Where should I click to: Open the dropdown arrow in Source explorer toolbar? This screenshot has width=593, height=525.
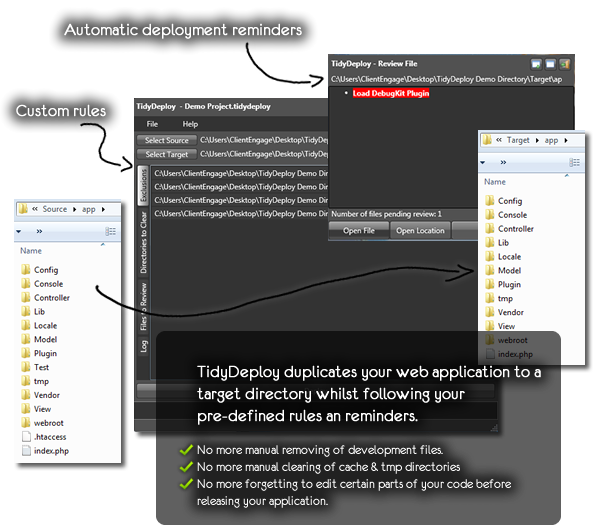click(19, 231)
